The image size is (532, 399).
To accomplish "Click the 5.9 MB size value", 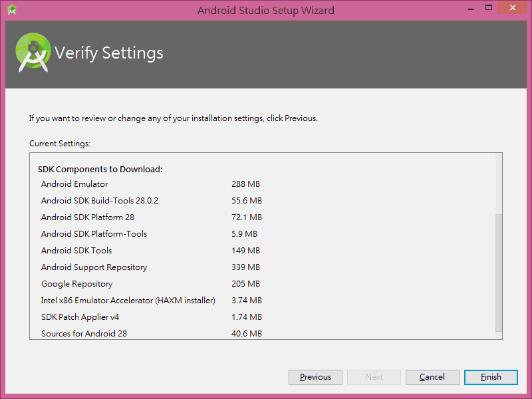I will [x=244, y=234].
